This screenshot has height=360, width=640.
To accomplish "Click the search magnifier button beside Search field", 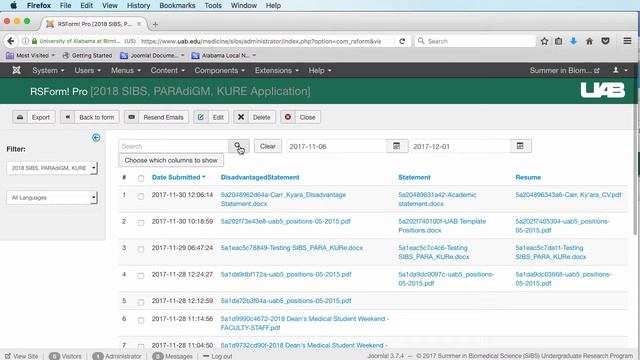I will (239, 146).
